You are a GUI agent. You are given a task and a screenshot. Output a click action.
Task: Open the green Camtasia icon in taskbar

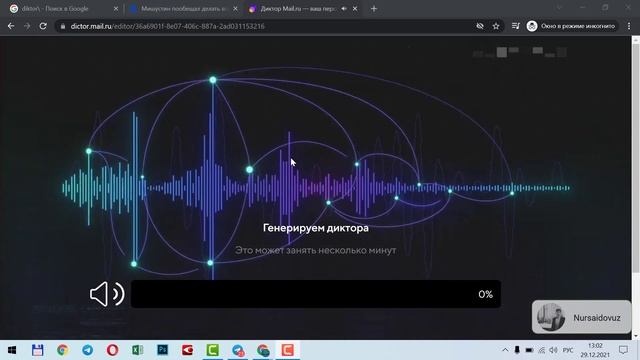pyautogui.click(x=213, y=350)
